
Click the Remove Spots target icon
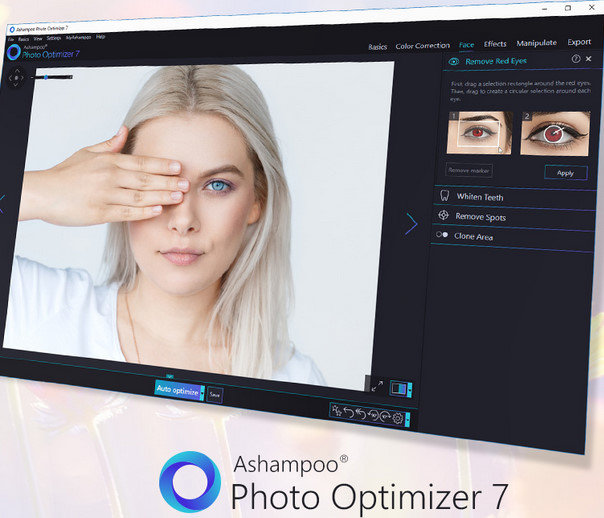pos(443,215)
